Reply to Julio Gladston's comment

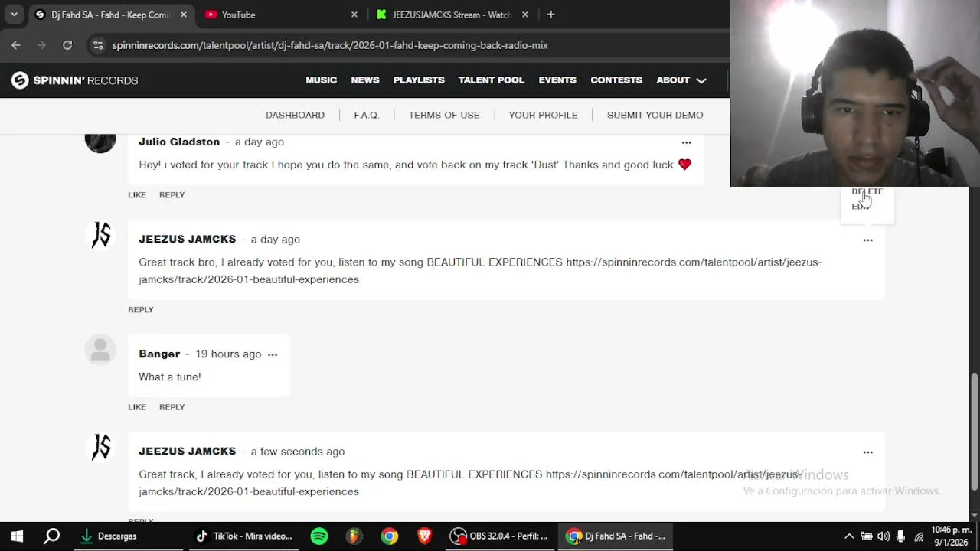(x=171, y=194)
